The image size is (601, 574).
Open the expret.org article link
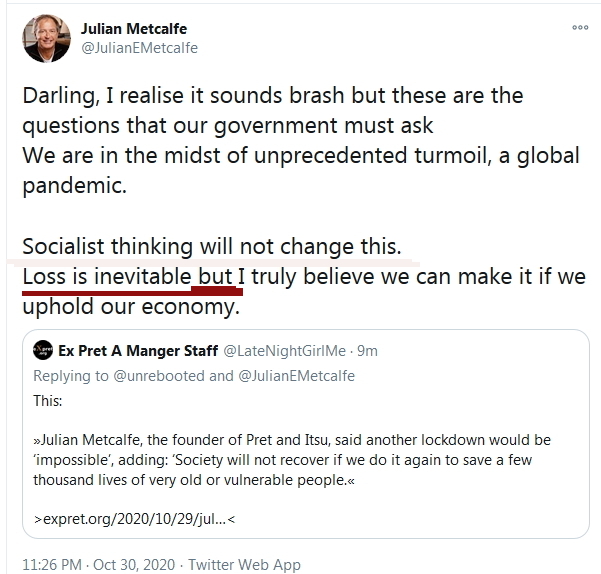(135, 520)
